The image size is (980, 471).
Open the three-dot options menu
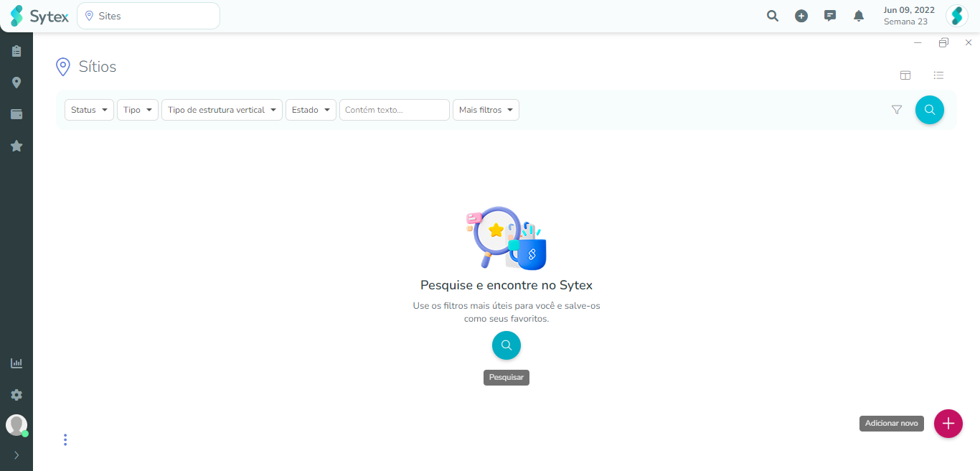(65, 439)
